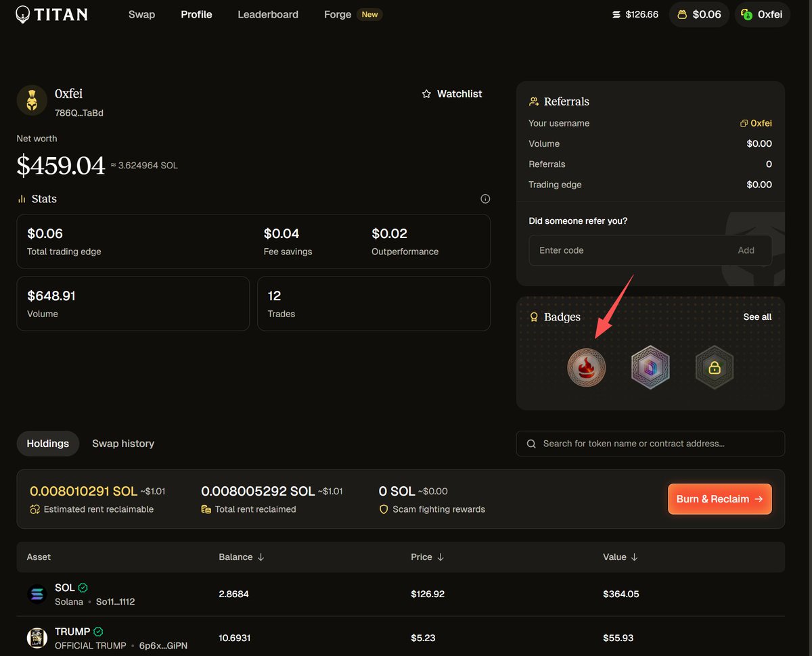Click Estimated rent reclaimable label

click(99, 509)
